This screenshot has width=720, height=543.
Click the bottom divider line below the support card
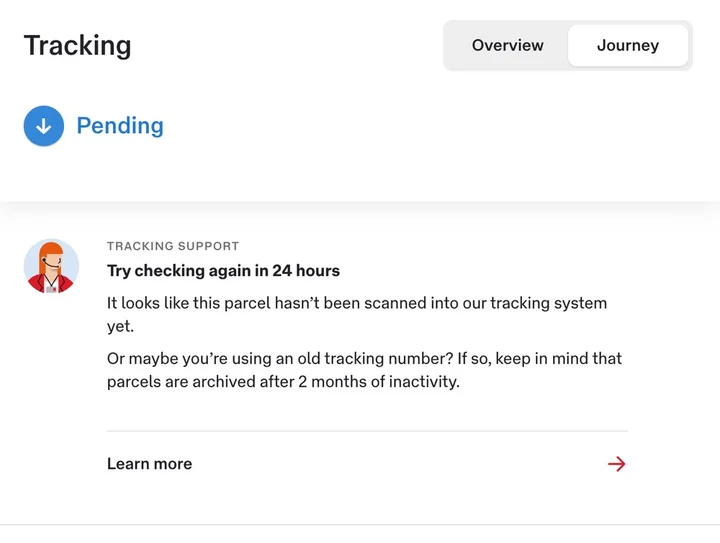pyautogui.click(x=360, y=524)
